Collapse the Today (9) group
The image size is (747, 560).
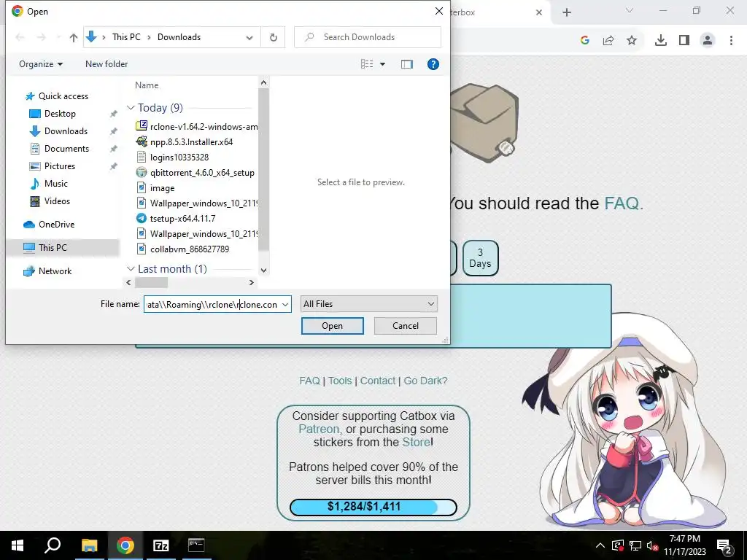coord(131,108)
